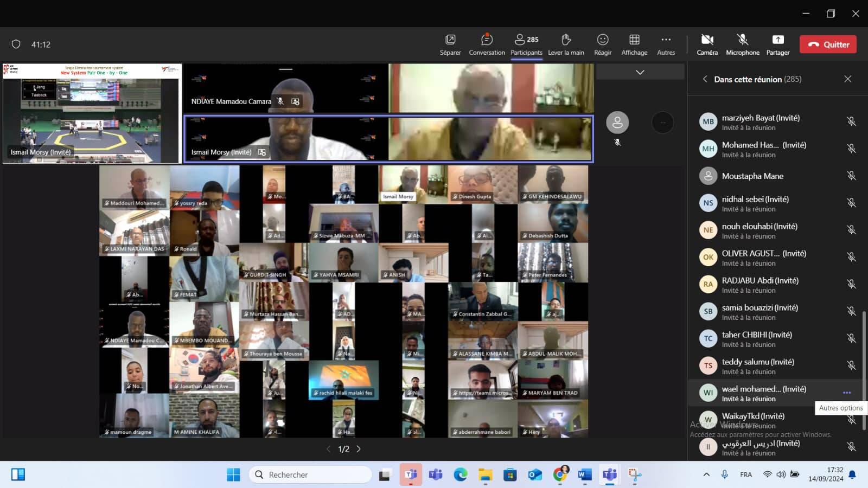Viewport: 868px width, 488px height.
Task: Open more options for wael mohamed
Action: 846,393
